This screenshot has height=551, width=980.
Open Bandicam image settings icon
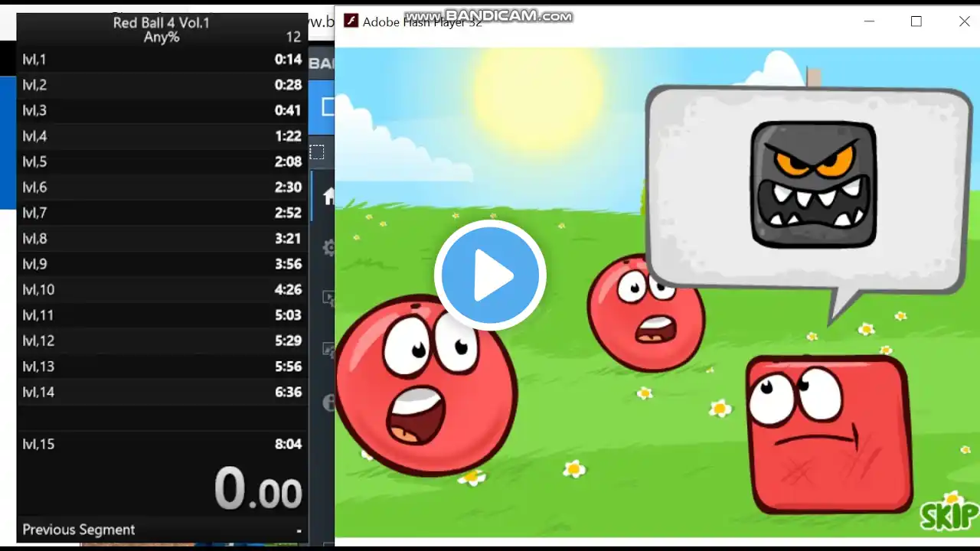click(x=329, y=350)
